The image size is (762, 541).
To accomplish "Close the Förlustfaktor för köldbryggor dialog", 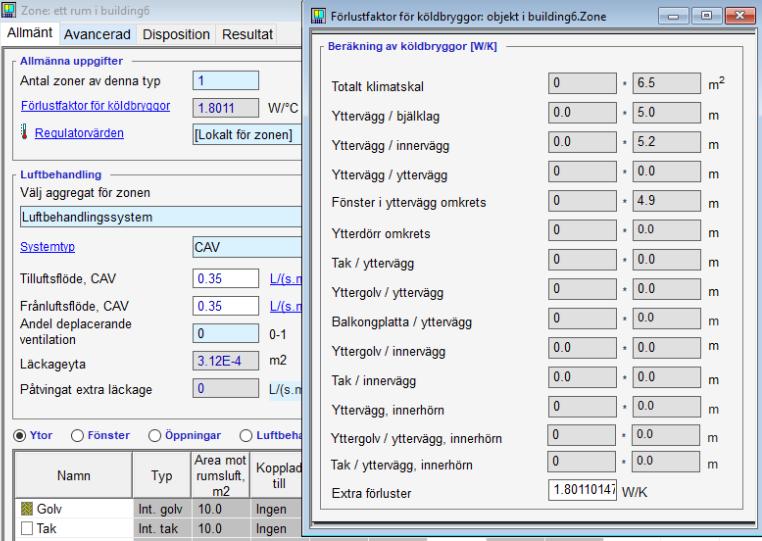I will [740, 16].
